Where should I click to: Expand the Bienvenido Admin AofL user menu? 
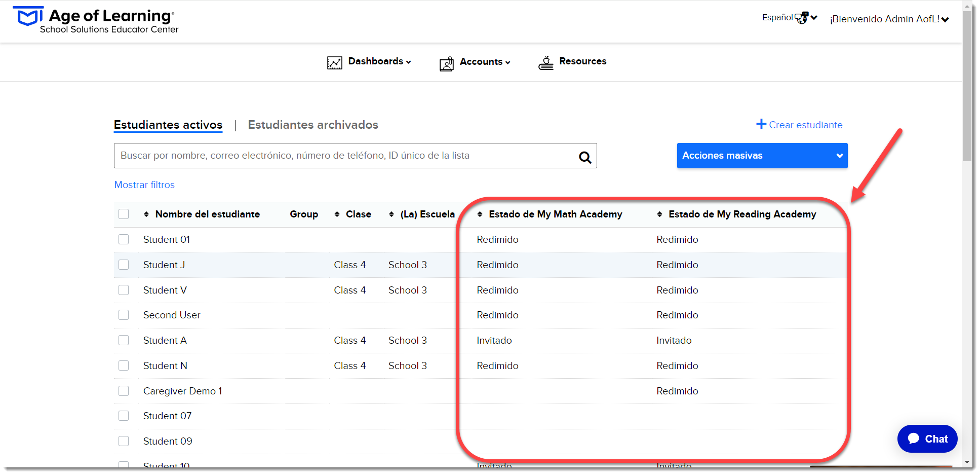(x=889, y=19)
